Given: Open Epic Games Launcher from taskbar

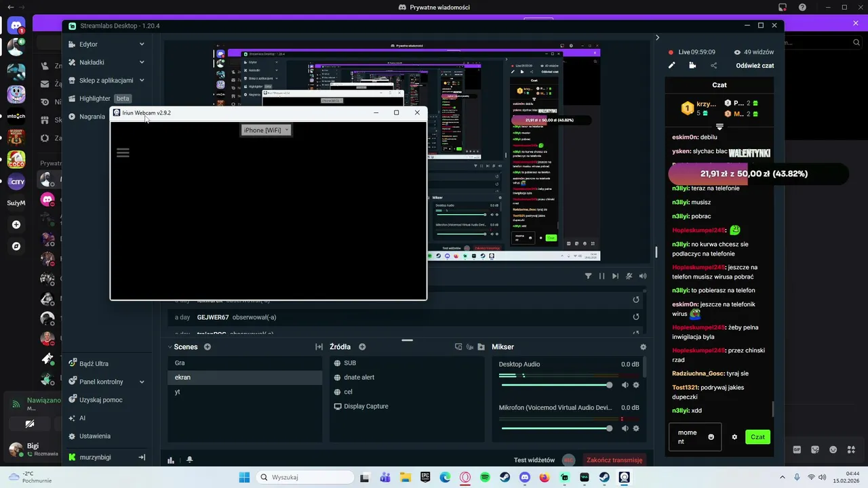Looking at the screenshot, I should [x=425, y=477].
